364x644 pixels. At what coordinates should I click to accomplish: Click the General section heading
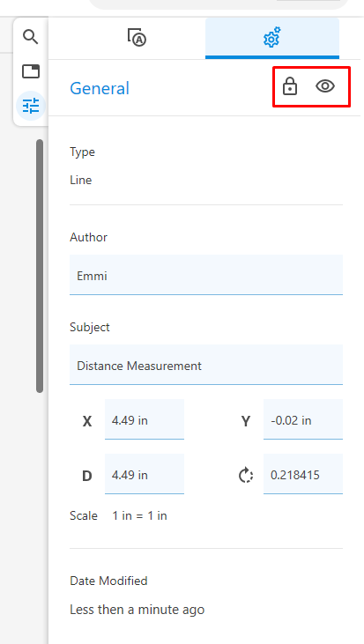[100, 88]
